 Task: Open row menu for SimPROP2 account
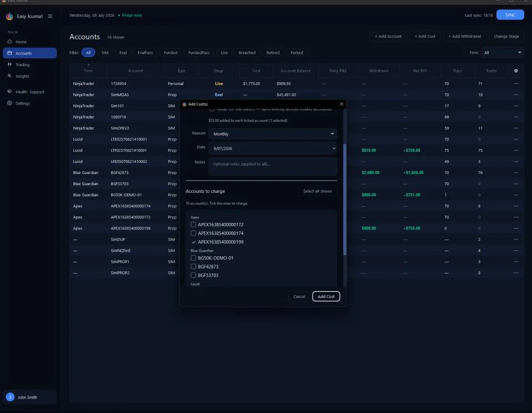click(x=516, y=273)
